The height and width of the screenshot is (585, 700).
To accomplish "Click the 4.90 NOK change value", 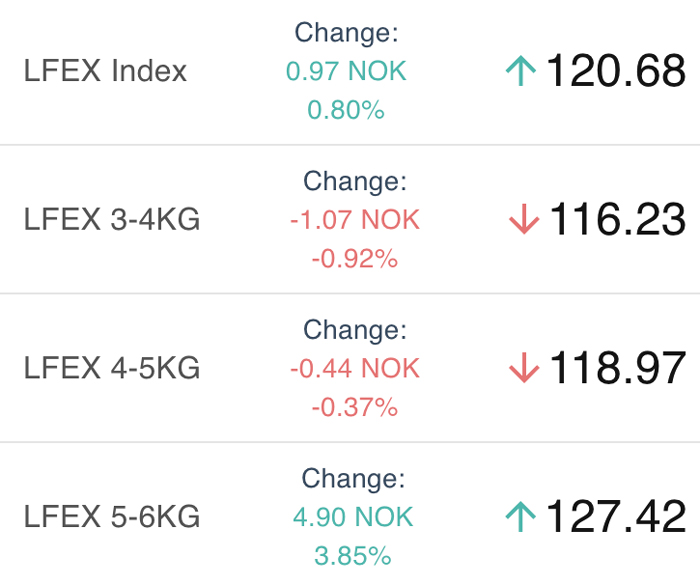I will tap(353, 517).
